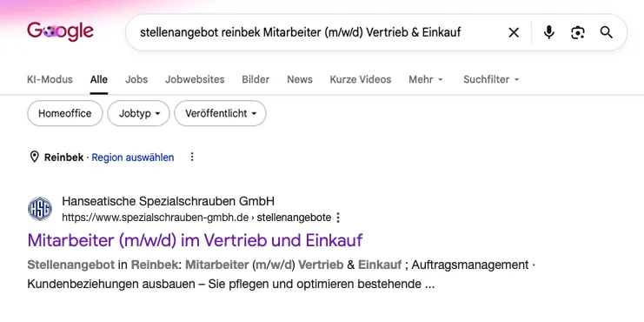Open the Kurze Videos tab

pyautogui.click(x=360, y=79)
